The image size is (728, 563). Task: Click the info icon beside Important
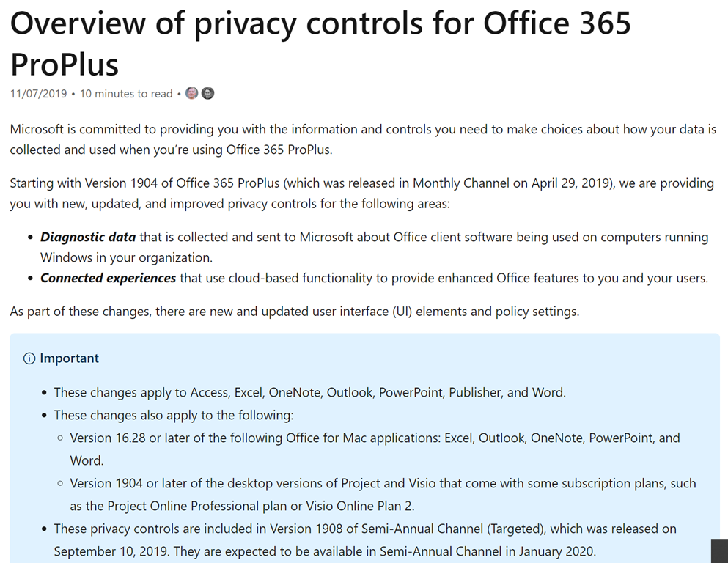pyautogui.click(x=29, y=358)
